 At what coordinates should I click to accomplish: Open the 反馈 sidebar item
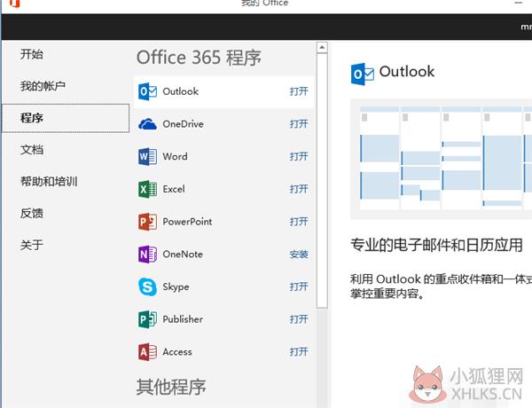32,213
